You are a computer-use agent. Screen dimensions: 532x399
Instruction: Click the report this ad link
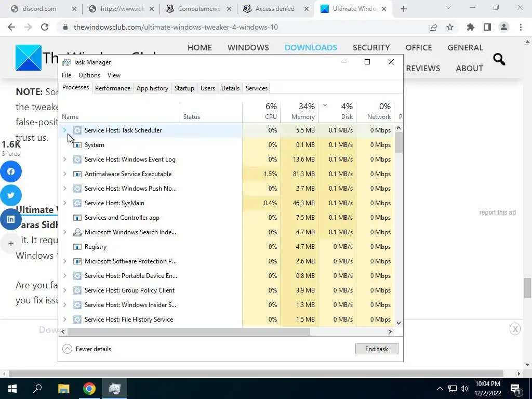(x=497, y=212)
